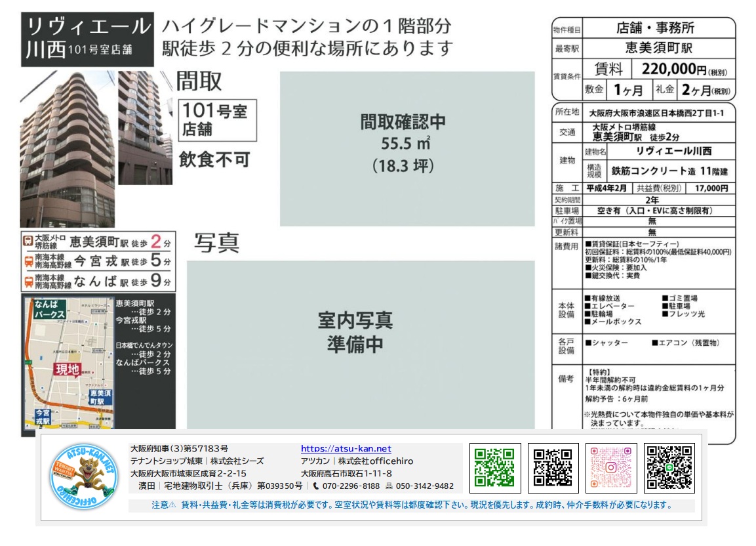Click the phone number 070-2296-8188
The width and height of the screenshot is (756, 546).
tap(351, 486)
